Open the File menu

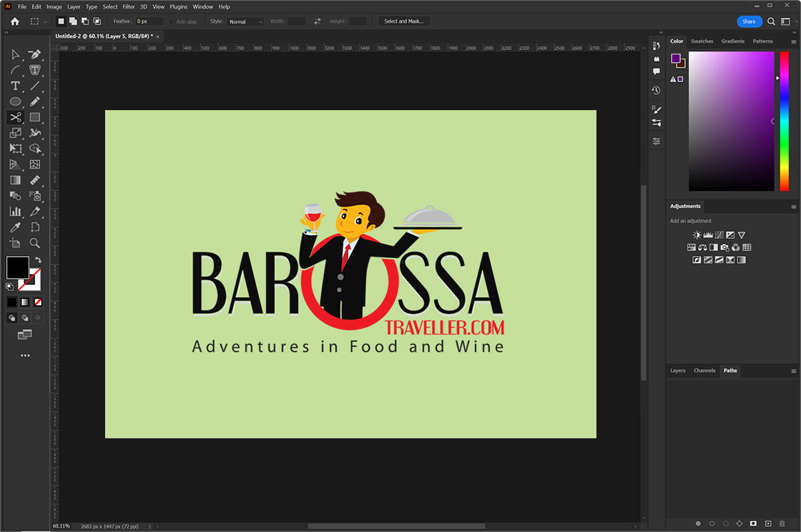(22, 6)
